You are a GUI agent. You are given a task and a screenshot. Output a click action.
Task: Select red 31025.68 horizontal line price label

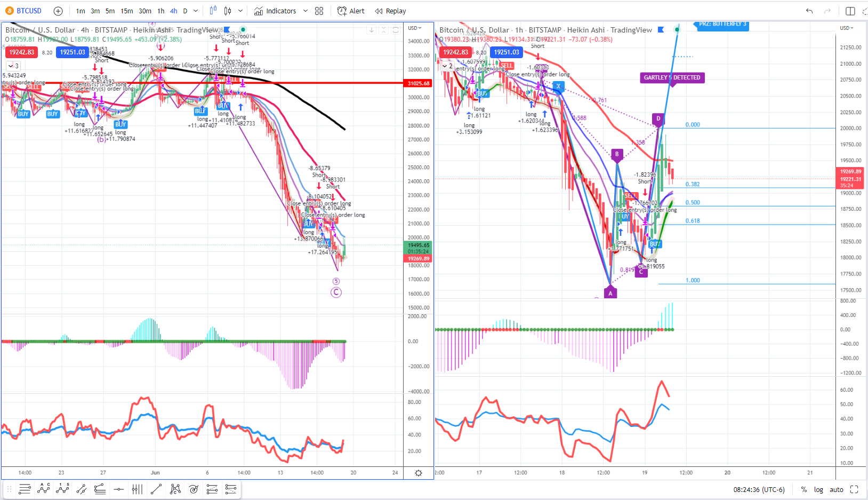tap(419, 83)
